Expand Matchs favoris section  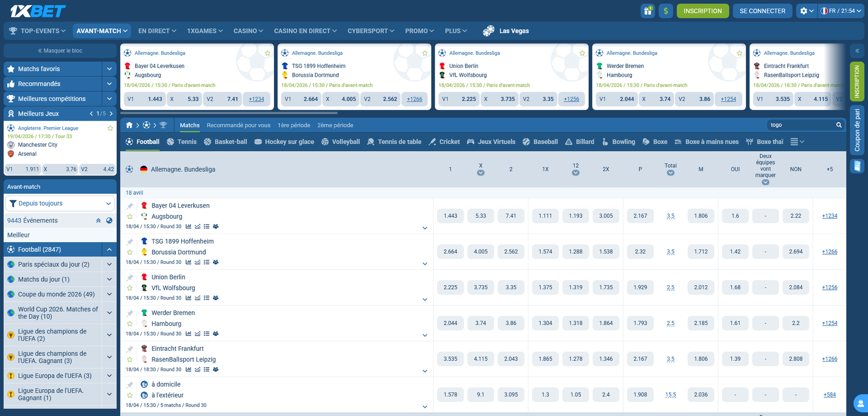pyautogui.click(x=109, y=69)
